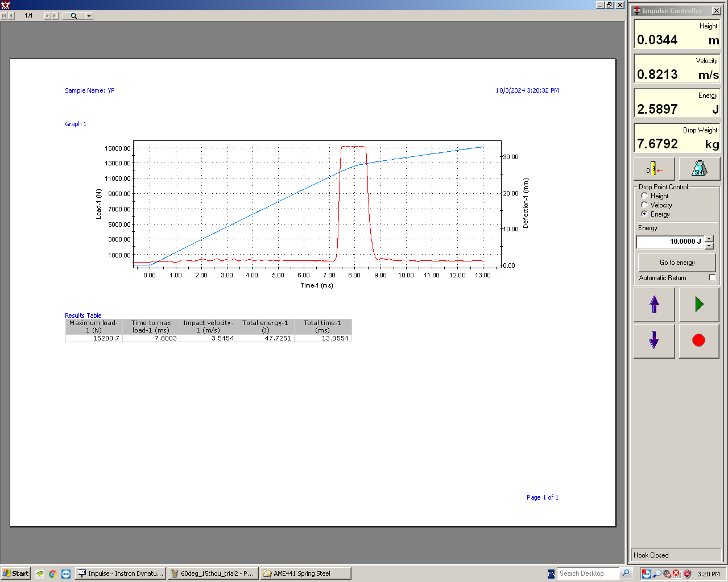
Task: Decrease energy value with down spinner arrow
Action: tap(709, 246)
